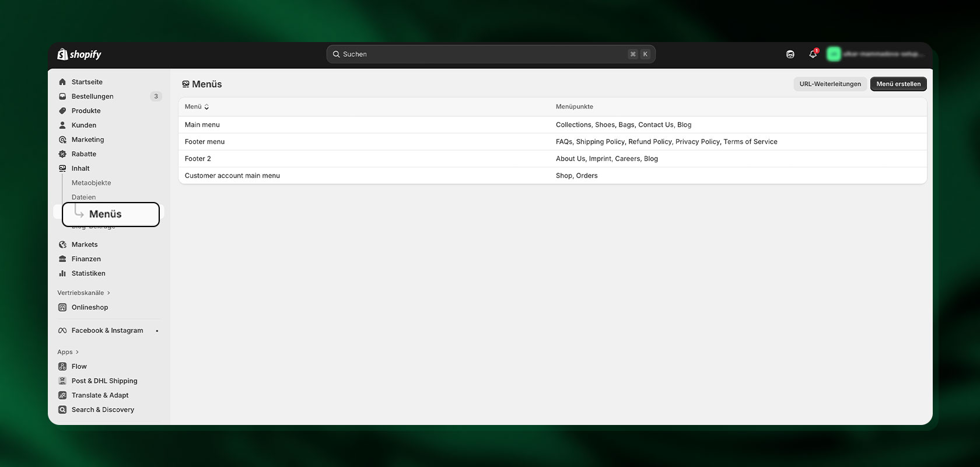Click the Post & DHL Shipping app icon
The image size is (980, 467).
coord(62,381)
